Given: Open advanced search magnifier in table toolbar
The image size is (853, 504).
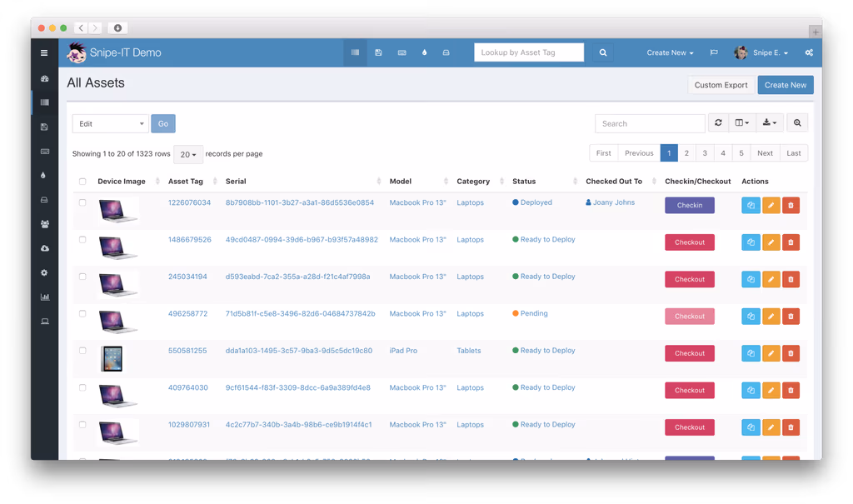Looking at the screenshot, I should click(x=797, y=123).
